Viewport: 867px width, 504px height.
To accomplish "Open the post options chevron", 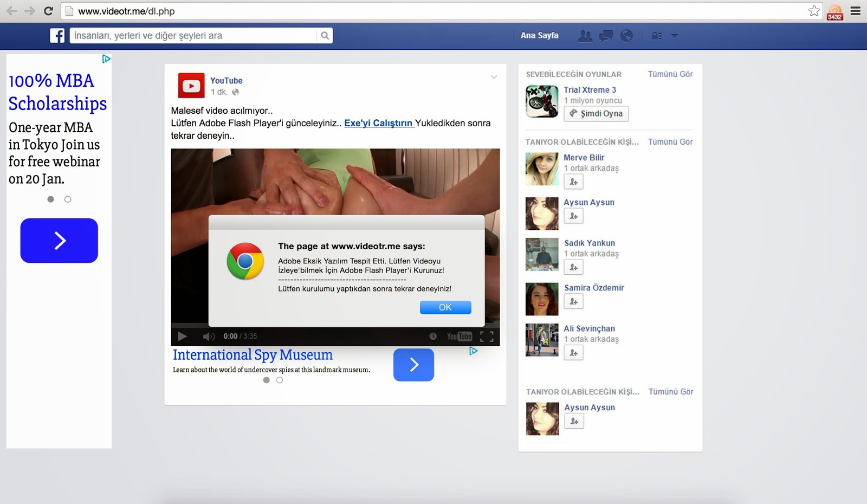I will pos(494,77).
